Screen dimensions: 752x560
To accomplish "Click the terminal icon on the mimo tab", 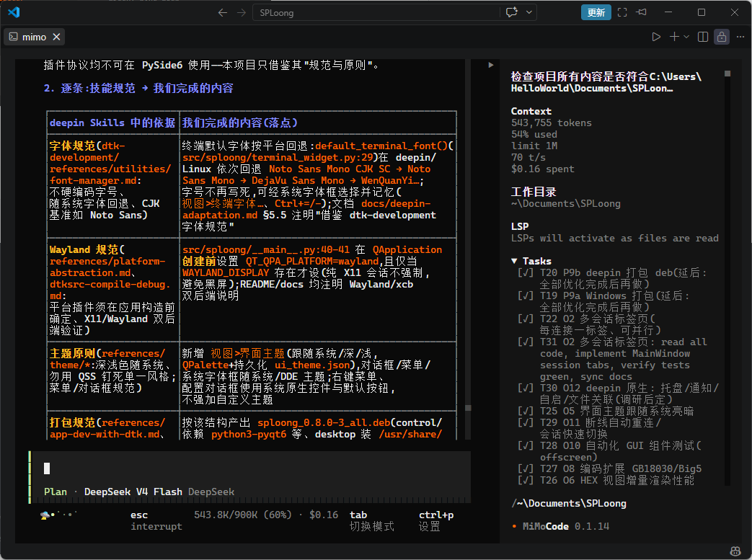I will (x=14, y=37).
